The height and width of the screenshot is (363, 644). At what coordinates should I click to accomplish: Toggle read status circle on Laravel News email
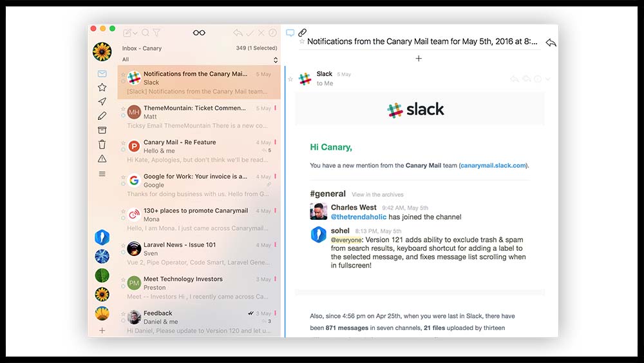point(123,252)
